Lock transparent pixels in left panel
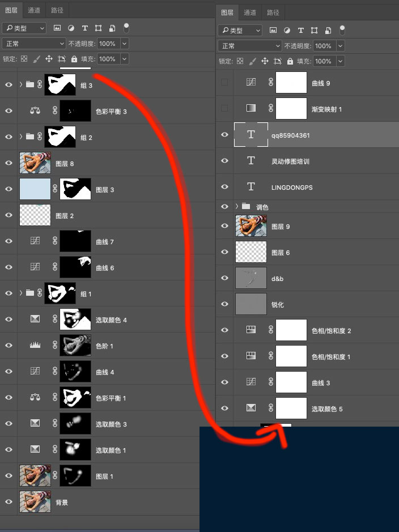399x532 pixels. pyautogui.click(x=24, y=59)
